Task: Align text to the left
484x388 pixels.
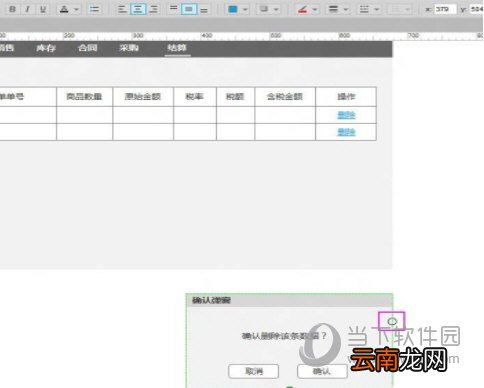Action: [x=122, y=9]
